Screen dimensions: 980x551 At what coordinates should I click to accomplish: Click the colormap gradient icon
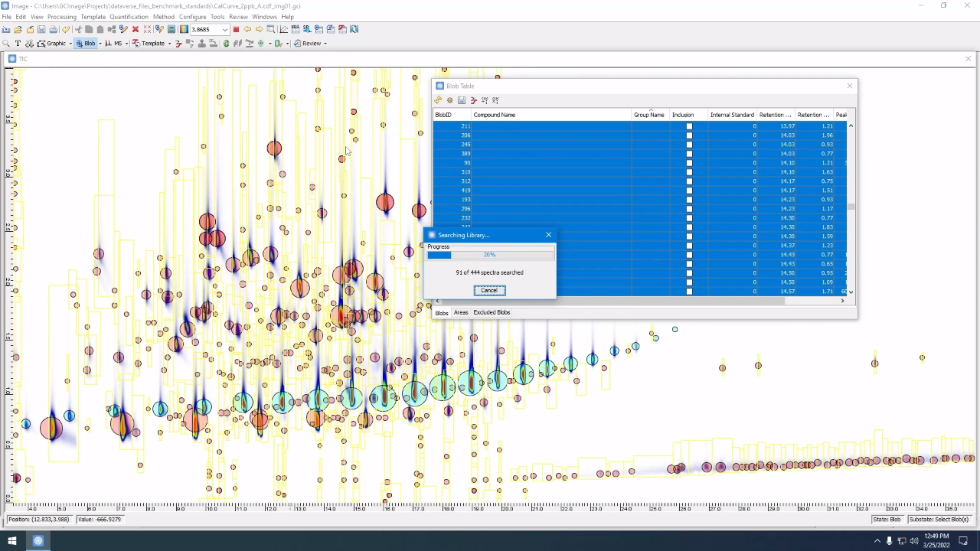[x=184, y=29]
